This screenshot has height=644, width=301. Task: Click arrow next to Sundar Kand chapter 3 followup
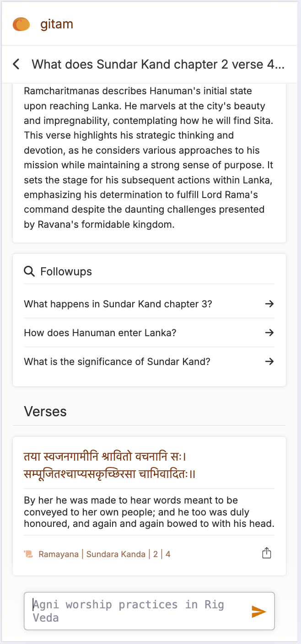[269, 304]
